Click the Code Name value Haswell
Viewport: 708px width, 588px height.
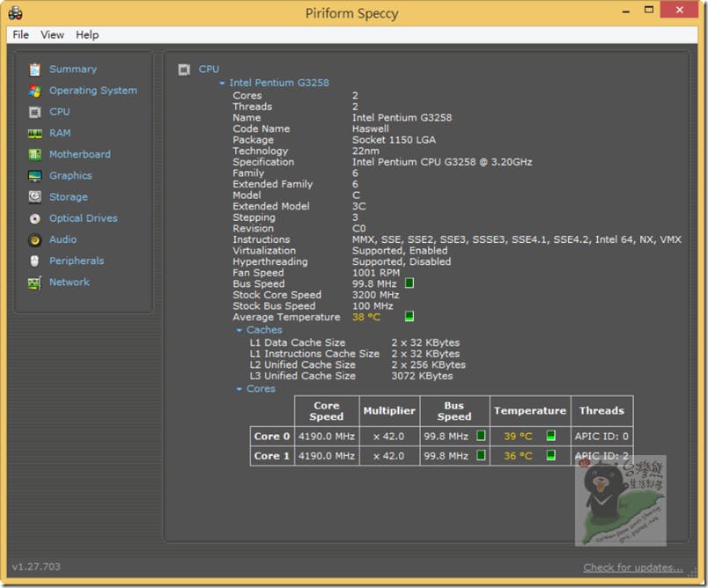370,129
